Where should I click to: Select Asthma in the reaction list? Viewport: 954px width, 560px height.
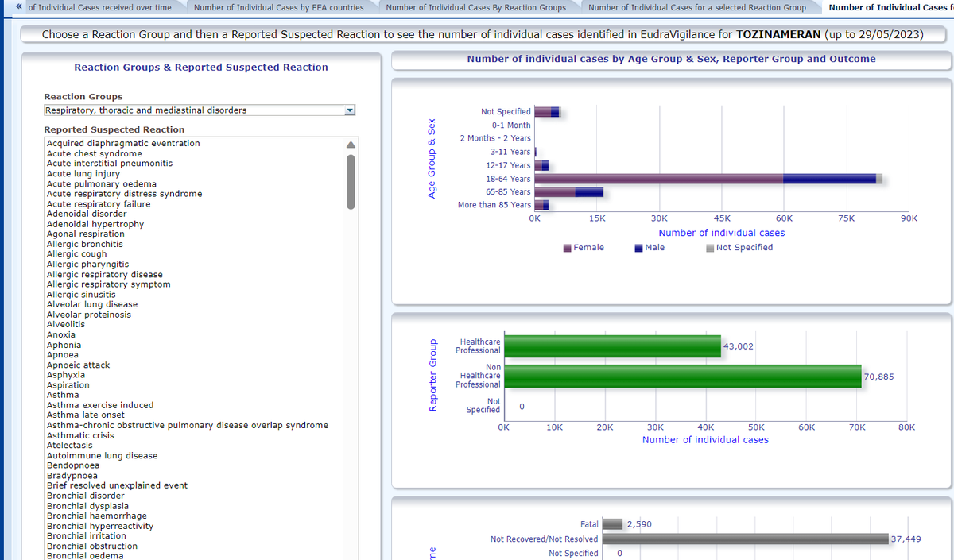click(x=63, y=395)
